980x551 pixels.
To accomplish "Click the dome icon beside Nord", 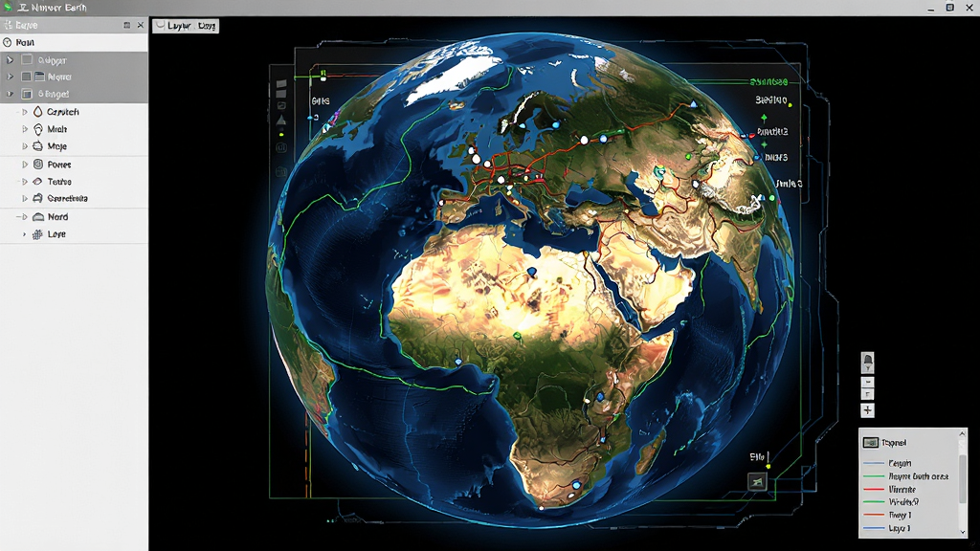I will pyautogui.click(x=38, y=217).
